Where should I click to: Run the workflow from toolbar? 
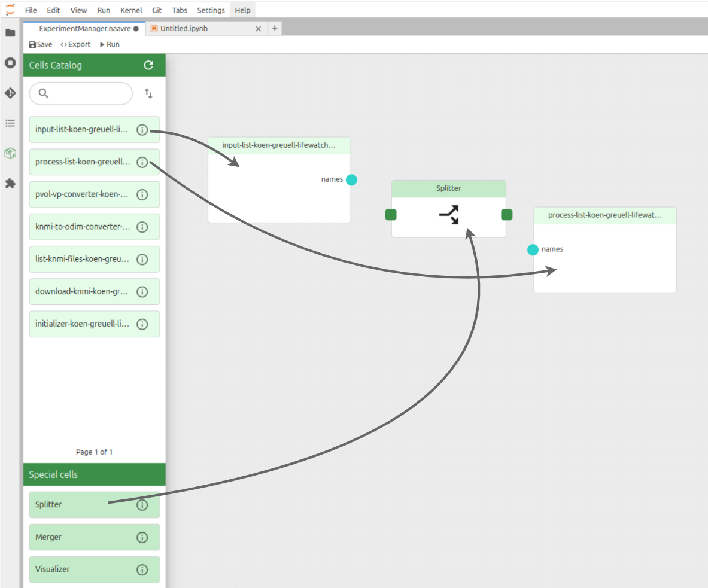click(110, 44)
